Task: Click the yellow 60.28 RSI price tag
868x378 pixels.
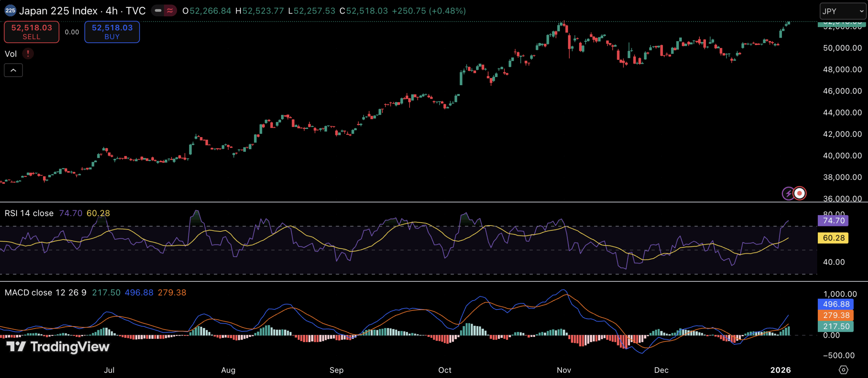Action: coord(833,238)
